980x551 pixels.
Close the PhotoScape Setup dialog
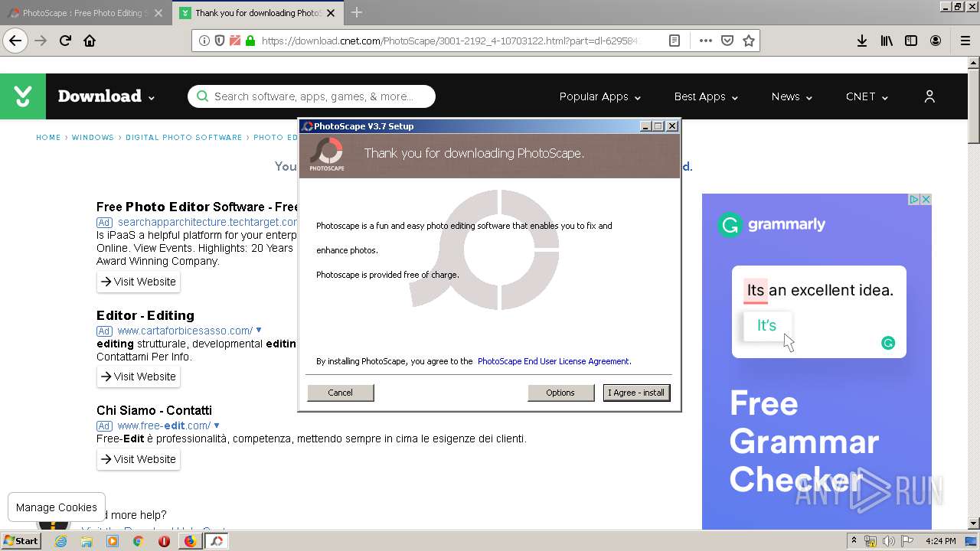coord(672,126)
